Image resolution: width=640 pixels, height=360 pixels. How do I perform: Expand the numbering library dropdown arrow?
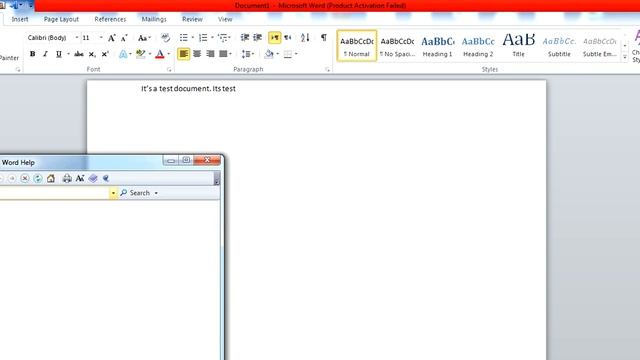[x=212, y=38]
